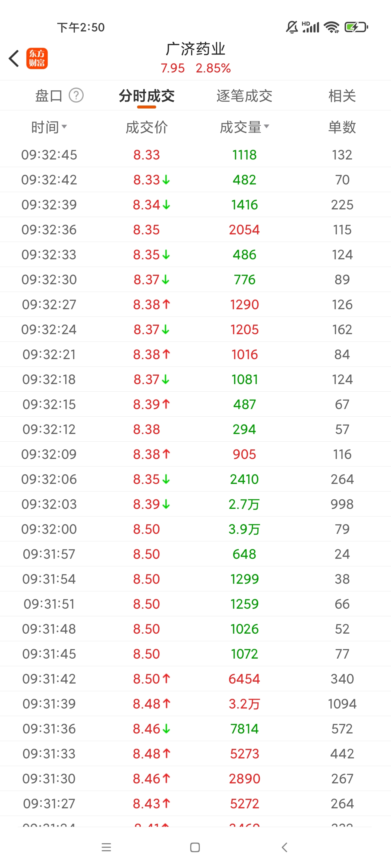
Task: Tap the muted bell status icon
Action: pos(292,27)
